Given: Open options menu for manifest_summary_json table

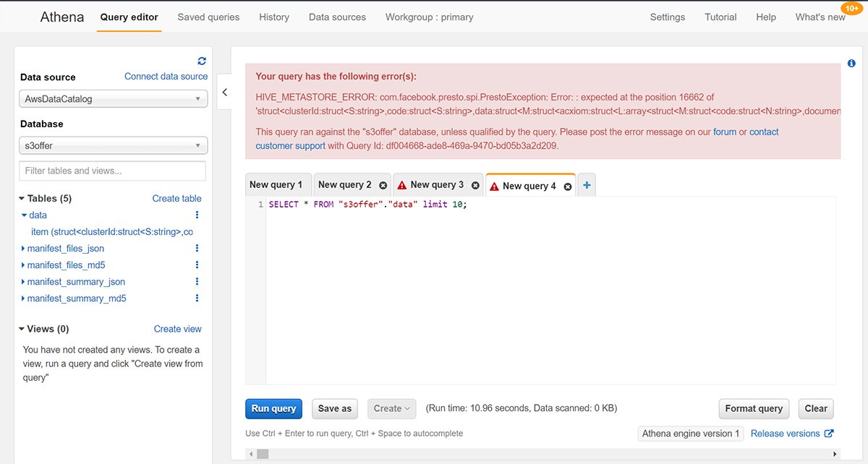Looking at the screenshot, I should click(197, 282).
